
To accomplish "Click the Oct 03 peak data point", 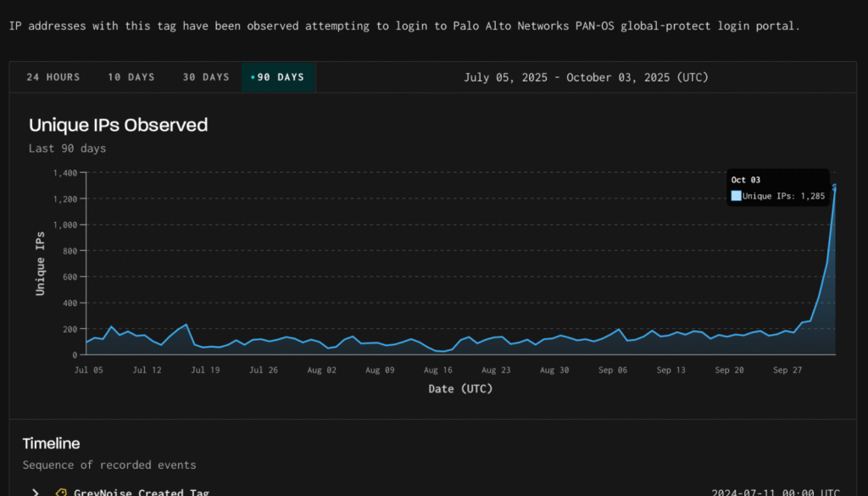I will pyautogui.click(x=835, y=187).
